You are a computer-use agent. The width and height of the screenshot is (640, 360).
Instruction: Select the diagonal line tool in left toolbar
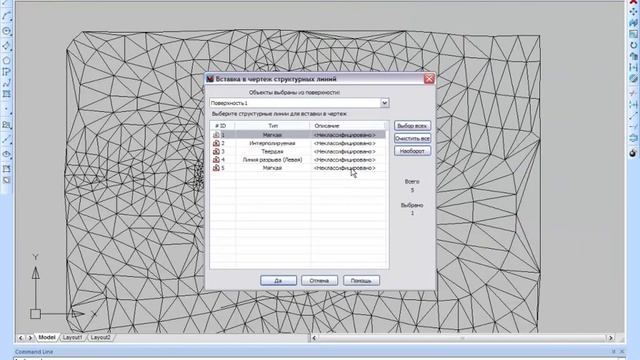point(6,140)
